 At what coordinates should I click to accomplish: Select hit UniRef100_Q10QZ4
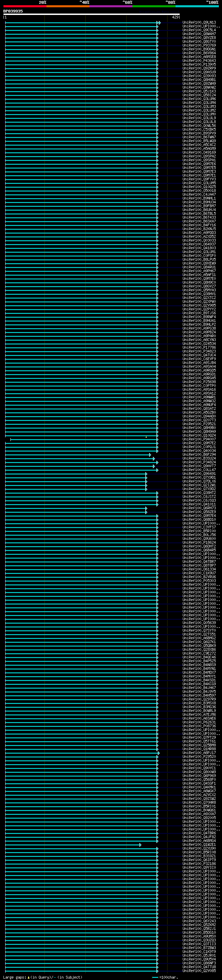coord(199,436)
